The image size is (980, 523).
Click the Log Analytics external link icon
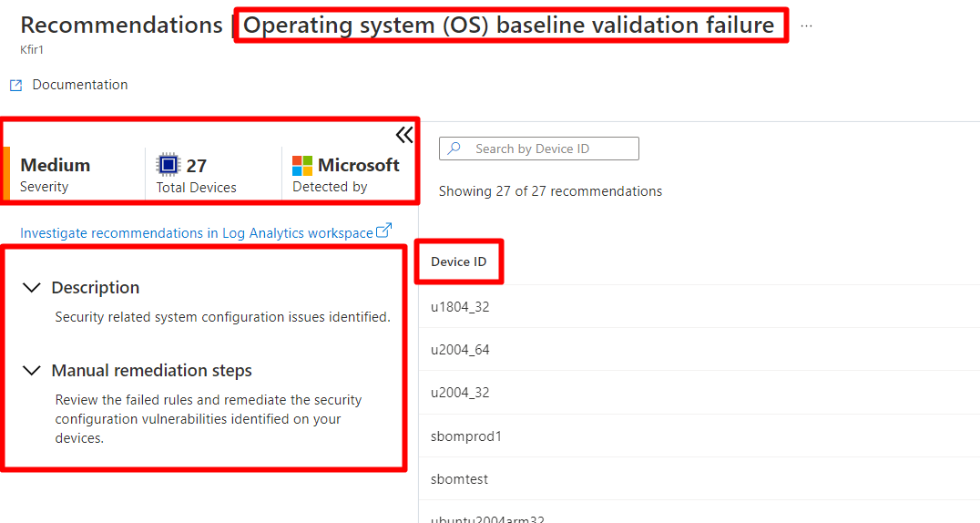coord(383,231)
